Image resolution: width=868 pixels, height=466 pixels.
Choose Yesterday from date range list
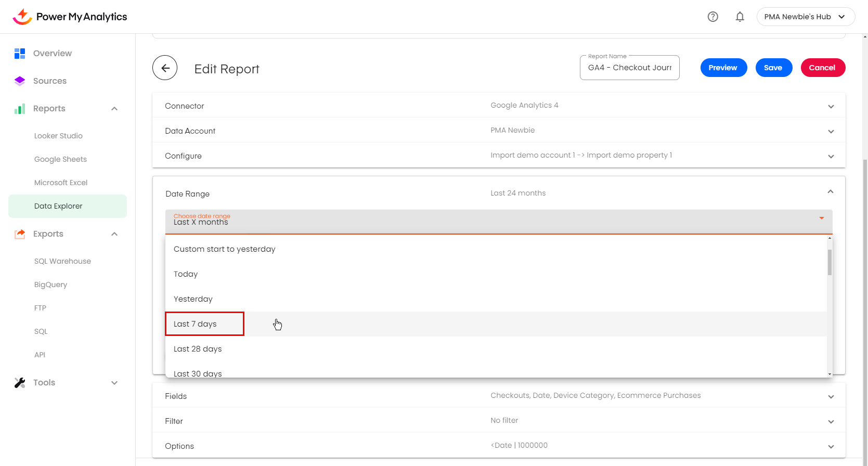click(193, 299)
